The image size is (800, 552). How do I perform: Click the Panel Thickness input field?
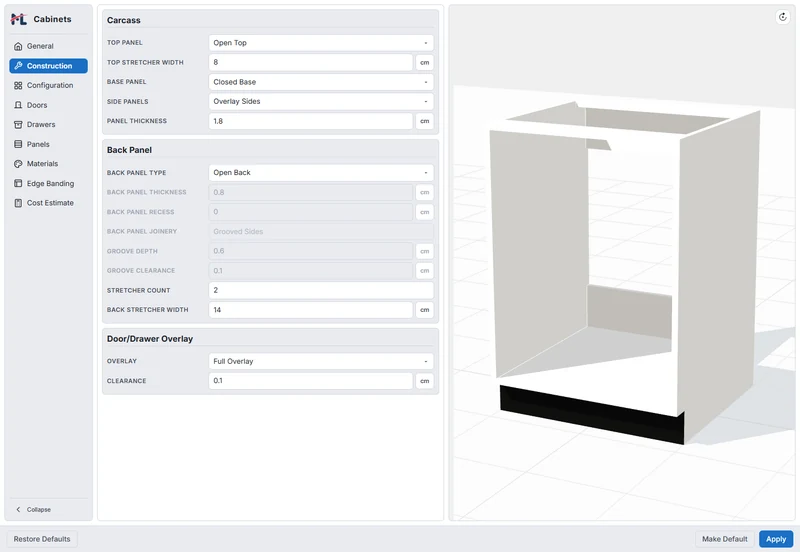tap(311, 121)
